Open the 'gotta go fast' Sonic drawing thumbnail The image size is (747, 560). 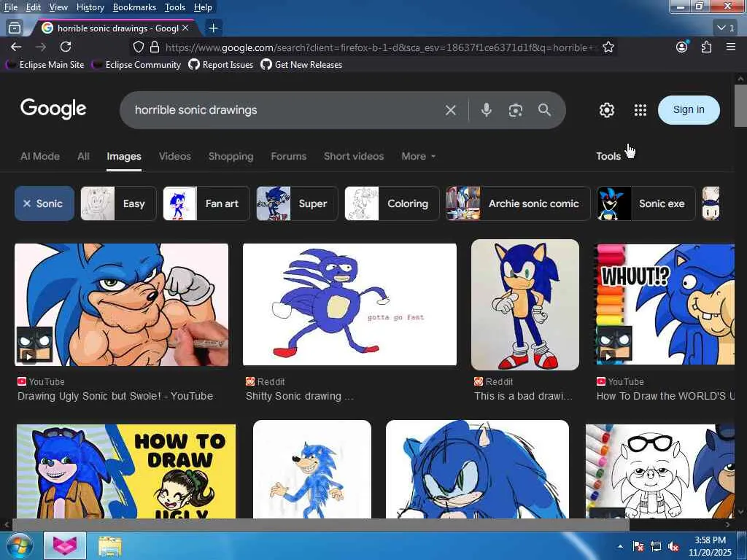pyautogui.click(x=349, y=305)
